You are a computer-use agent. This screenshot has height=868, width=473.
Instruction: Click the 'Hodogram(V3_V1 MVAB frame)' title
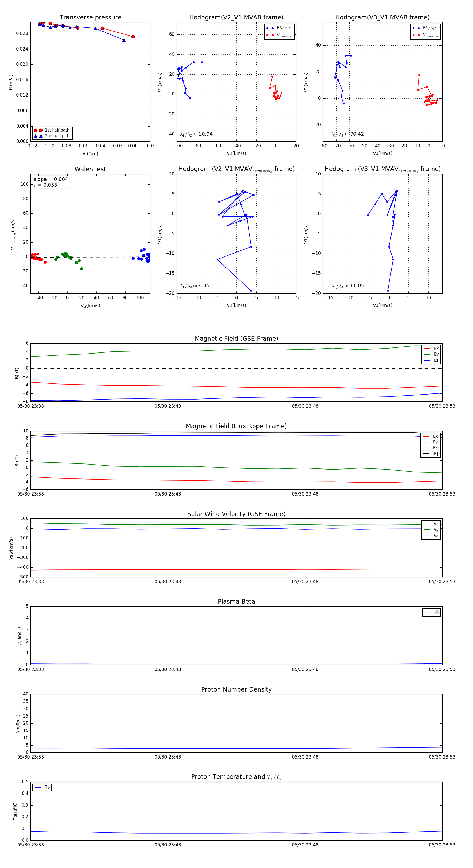pyautogui.click(x=382, y=17)
